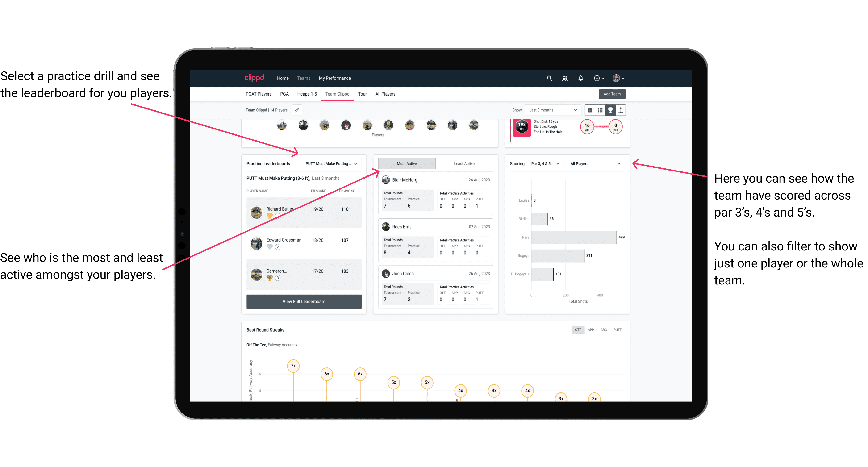Click the player search icon
This screenshot has width=868, height=467.
click(566, 78)
